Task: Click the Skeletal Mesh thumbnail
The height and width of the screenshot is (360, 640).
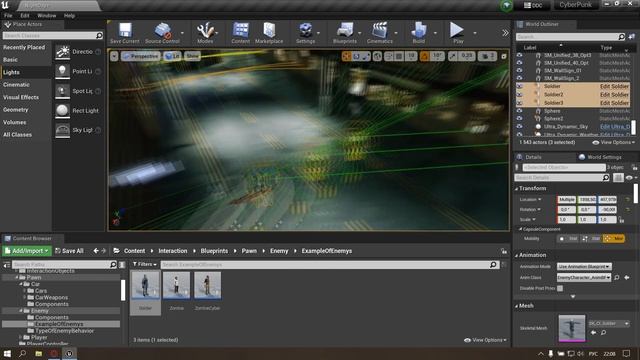Action: pyautogui.click(x=571, y=328)
